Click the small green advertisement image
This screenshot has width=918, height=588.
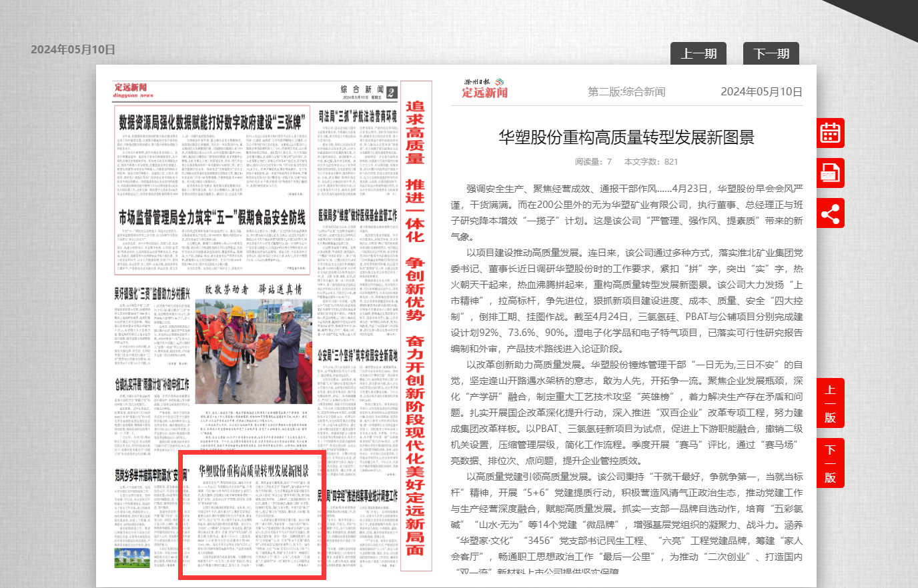pyautogui.click(x=131, y=558)
